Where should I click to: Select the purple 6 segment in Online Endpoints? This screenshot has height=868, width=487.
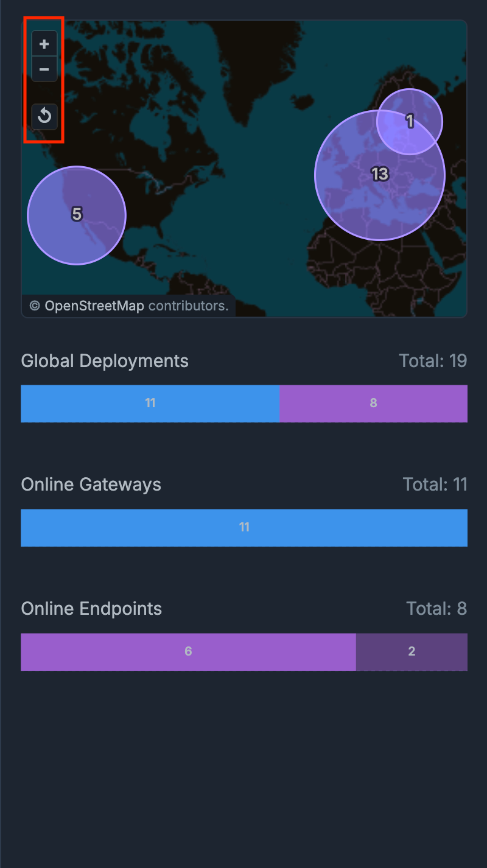(188, 652)
